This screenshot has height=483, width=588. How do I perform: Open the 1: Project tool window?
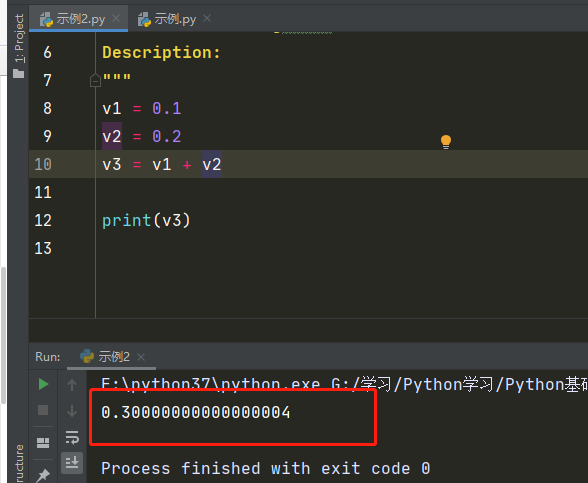click(x=19, y=45)
